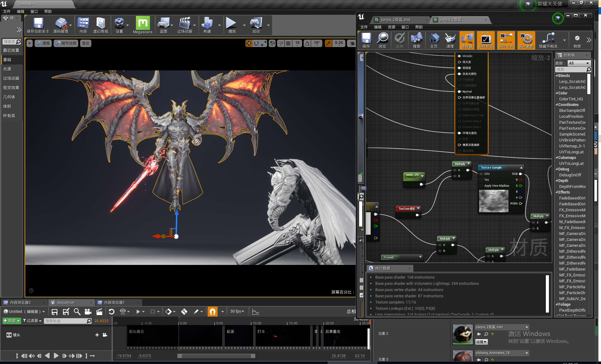Toggle Hide Unrelated (隐藏不相关) nodes
The width and height of the screenshot is (601, 364).
point(548,41)
